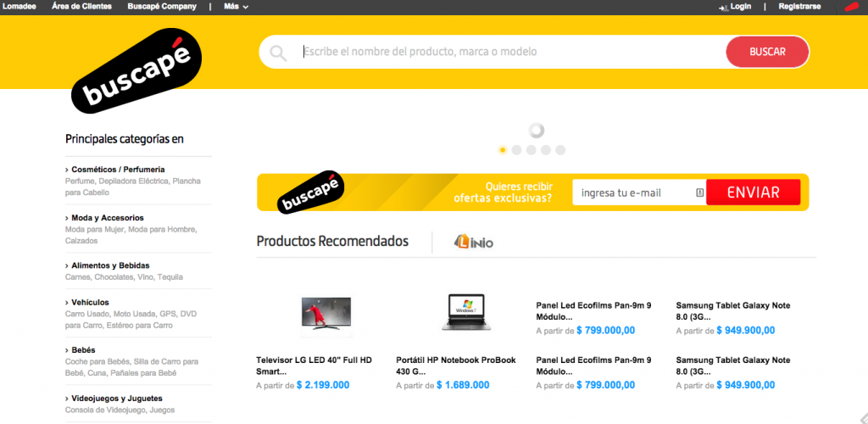The image size is (868, 424).
Task: Click the Login arrow icon
Action: [x=723, y=7]
